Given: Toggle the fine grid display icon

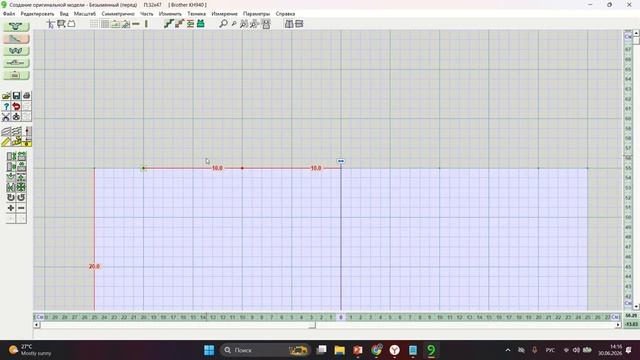Looking at the screenshot, I should tap(94, 24).
